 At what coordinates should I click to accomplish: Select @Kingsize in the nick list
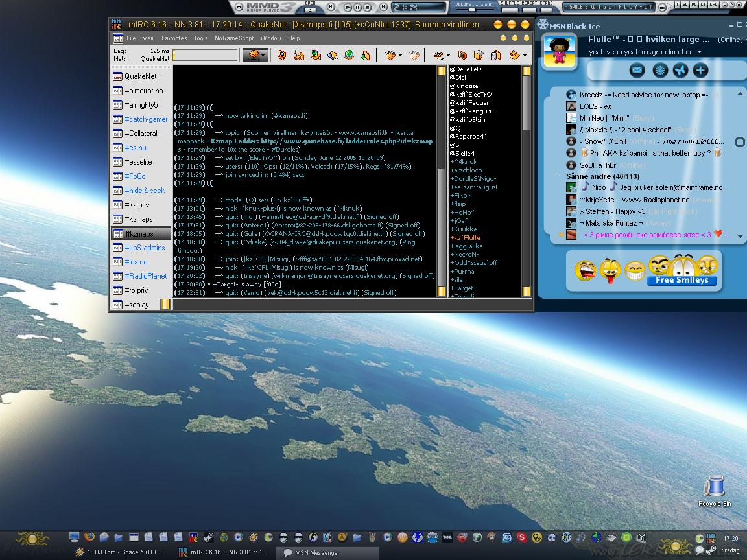point(464,86)
